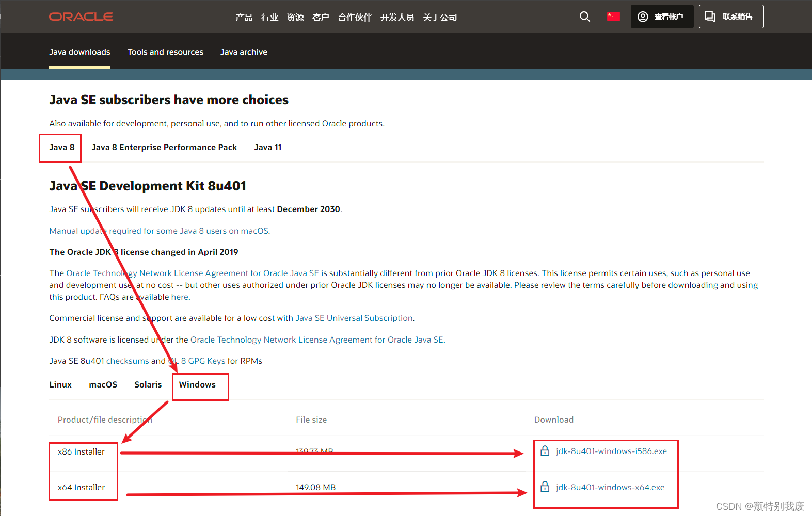Switch to the Solaris tab
Viewport: 812px width, 516px height.
tap(148, 384)
